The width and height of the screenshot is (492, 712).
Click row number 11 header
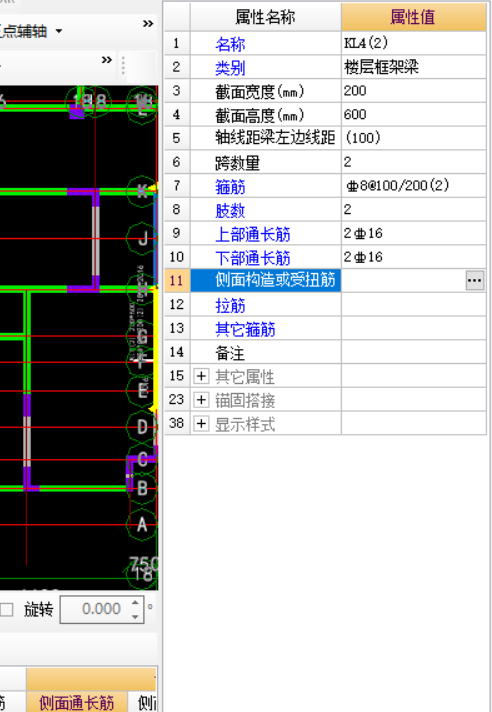(177, 281)
